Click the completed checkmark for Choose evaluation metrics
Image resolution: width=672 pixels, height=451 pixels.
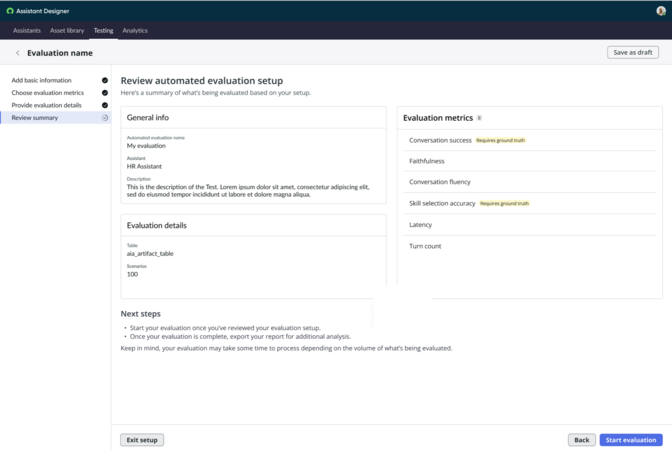[x=105, y=93]
